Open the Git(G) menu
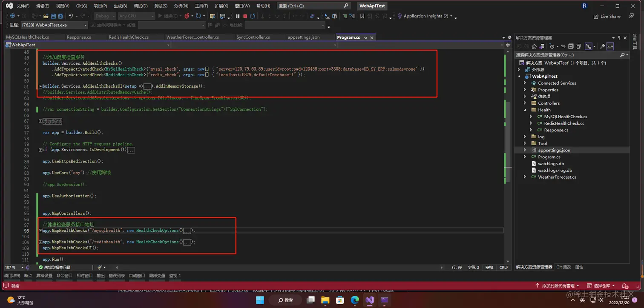Viewport: 644px width, 308px height. pos(81,6)
